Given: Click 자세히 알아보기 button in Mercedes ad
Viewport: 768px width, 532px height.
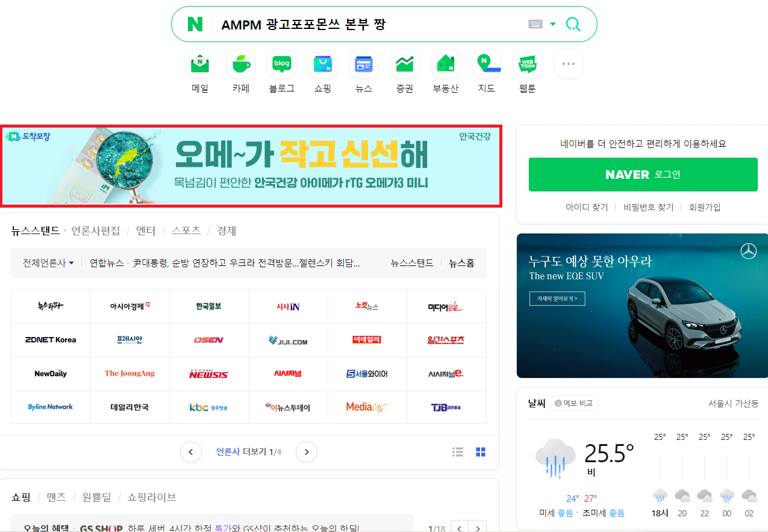Looking at the screenshot, I should pos(557,298).
